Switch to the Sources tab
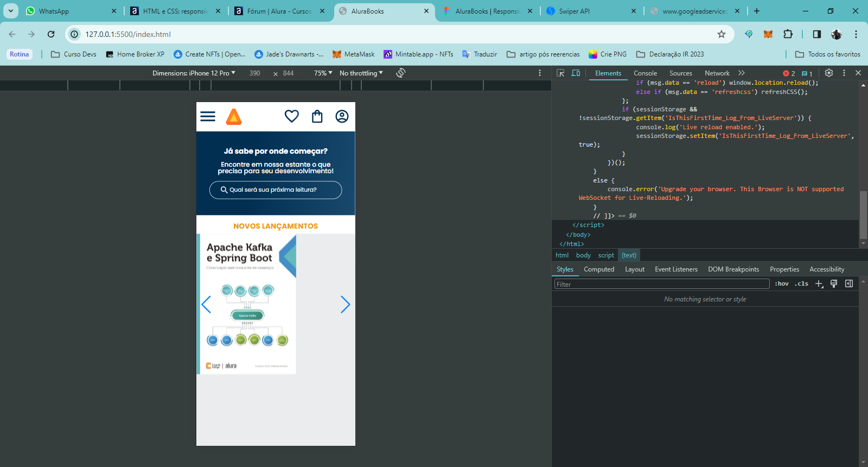868x467 pixels. point(681,73)
